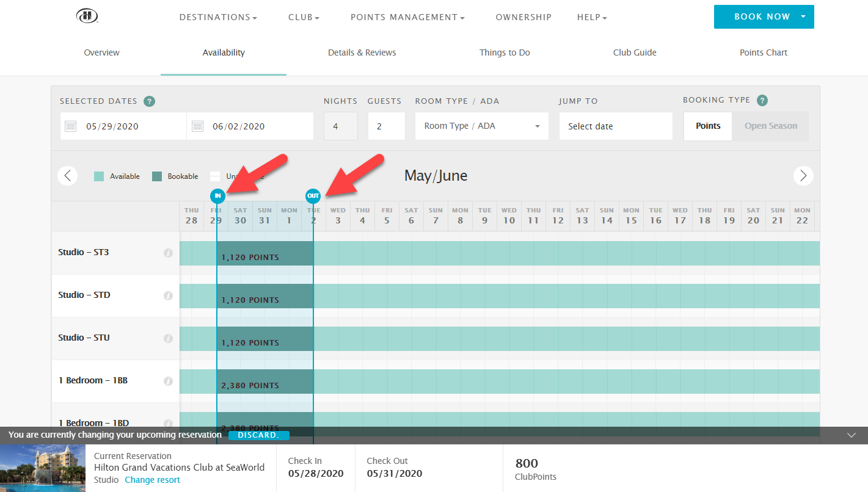Open Points Management dropdown menu

pos(407,18)
